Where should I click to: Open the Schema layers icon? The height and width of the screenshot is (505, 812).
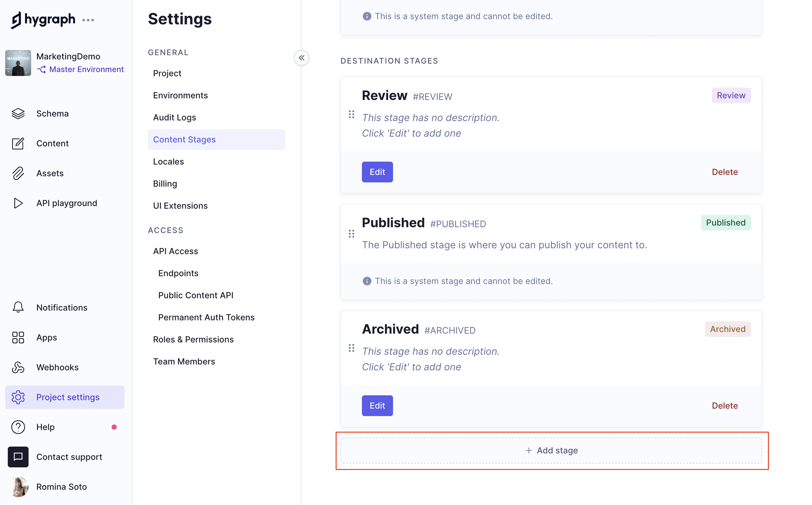click(x=18, y=114)
